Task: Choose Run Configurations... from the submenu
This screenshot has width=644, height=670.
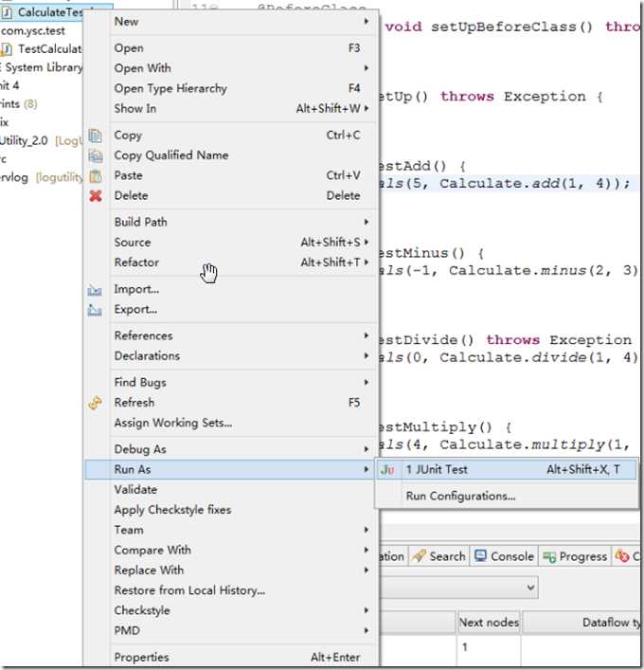Action: pyautogui.click(x=460, y=496)
